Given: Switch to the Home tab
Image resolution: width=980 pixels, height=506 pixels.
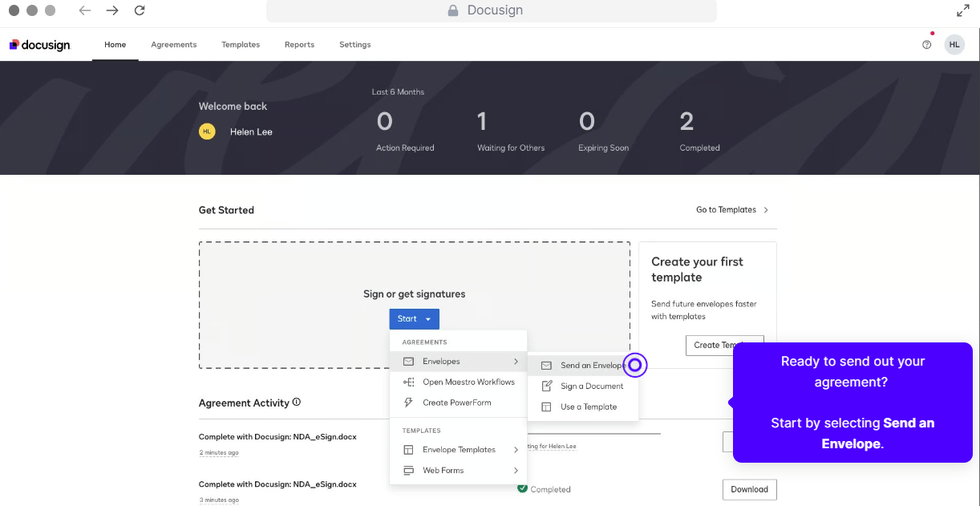Looking at the screenshot, I should pos(115,45).
